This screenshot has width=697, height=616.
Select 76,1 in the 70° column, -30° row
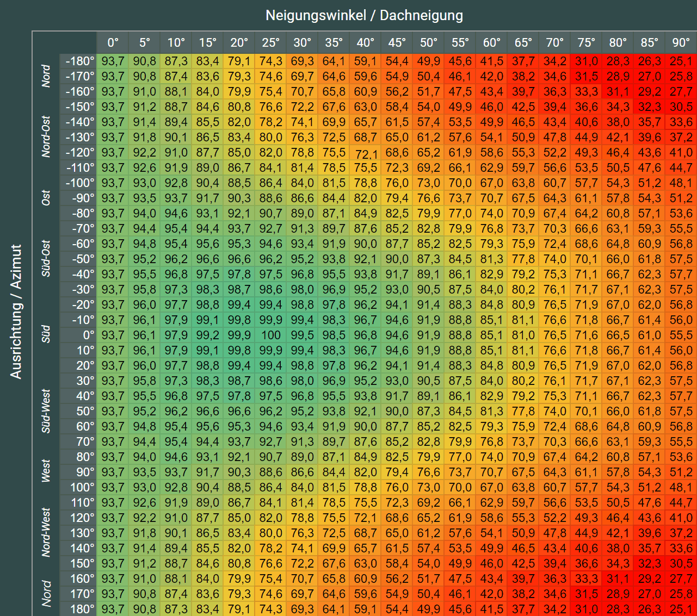click(x=555, y=290)
